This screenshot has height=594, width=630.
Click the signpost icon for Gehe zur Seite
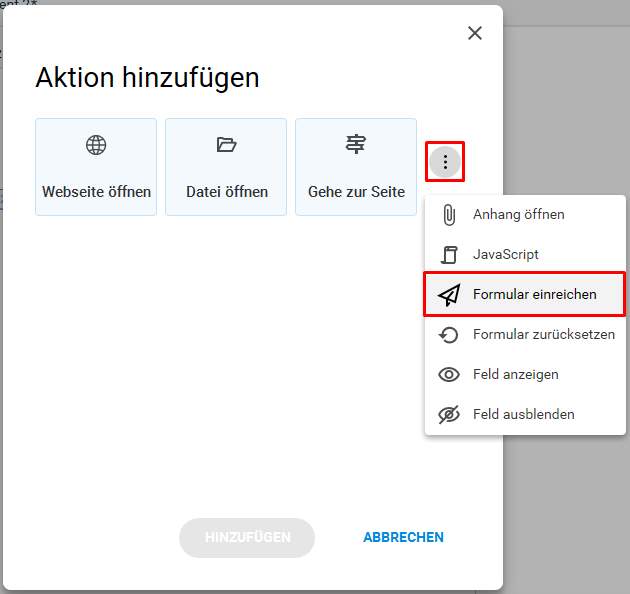pos(356,144)
